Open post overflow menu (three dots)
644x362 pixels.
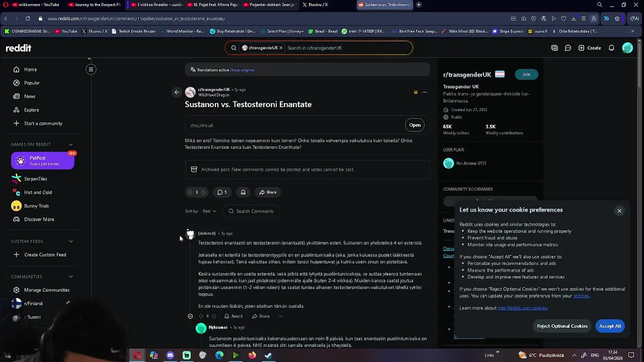(424, 93)
